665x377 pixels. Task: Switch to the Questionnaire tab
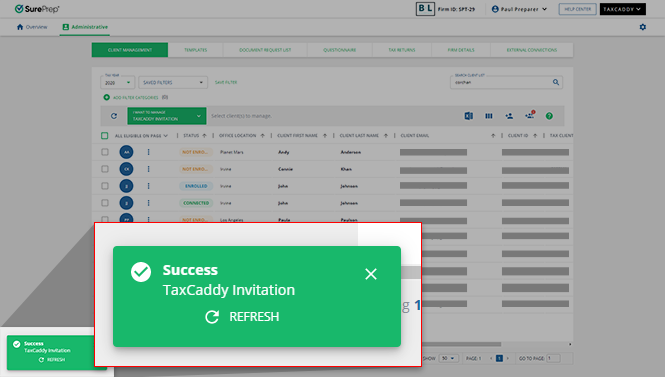coord(340,50)
